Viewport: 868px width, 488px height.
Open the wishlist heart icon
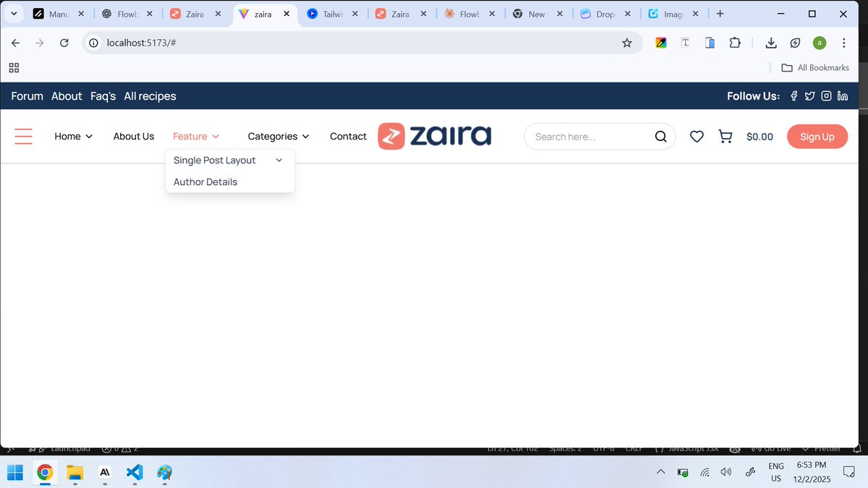tap(697, 136)
